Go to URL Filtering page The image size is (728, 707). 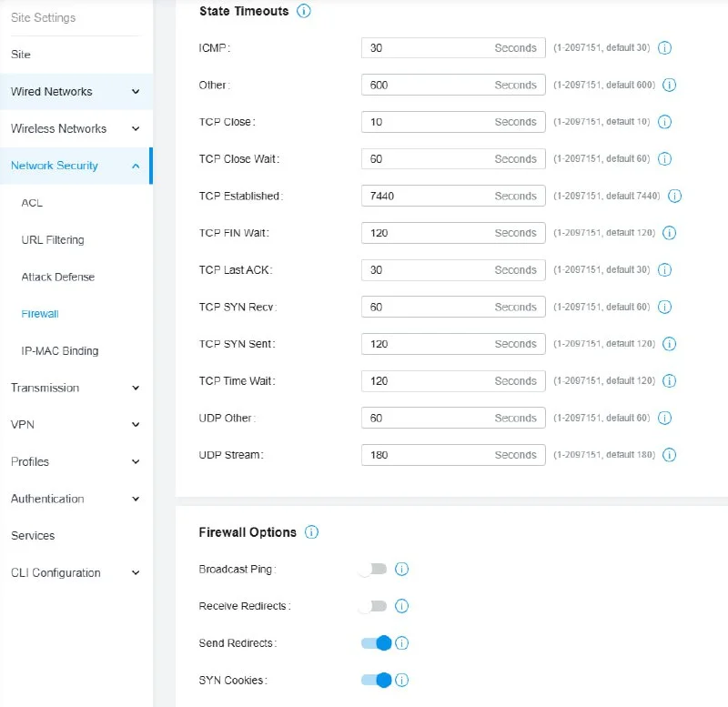click(53, 240)
